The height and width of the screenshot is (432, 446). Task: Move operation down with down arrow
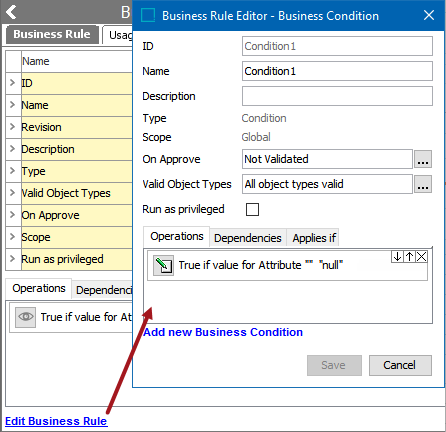click(397, 257)
